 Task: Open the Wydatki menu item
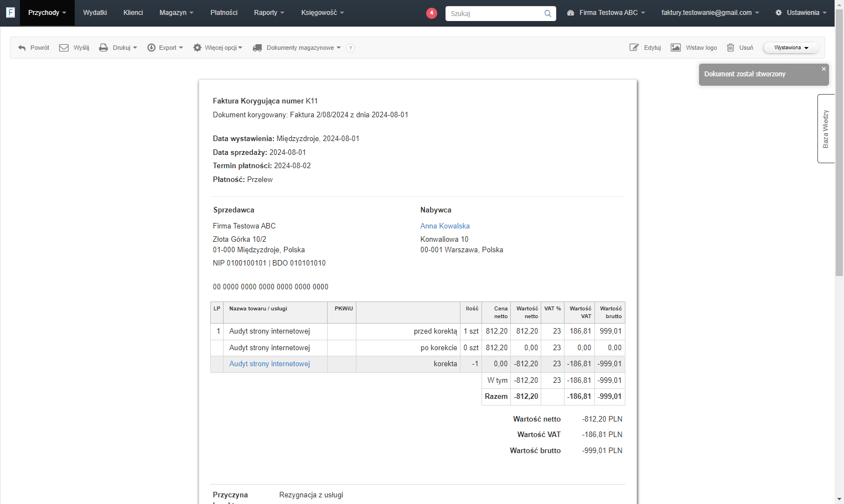95,13
